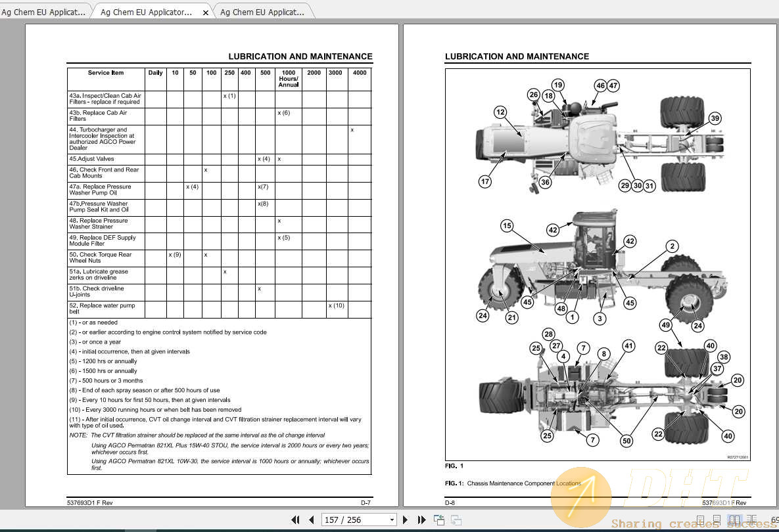Viewport: 779px width, 532px height.
Task: Switch to single page view
Action: click(701, 520)
